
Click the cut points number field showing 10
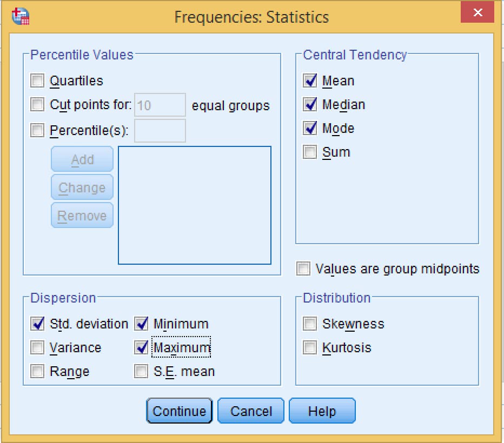pyautogui.click(x=160, y=105)
